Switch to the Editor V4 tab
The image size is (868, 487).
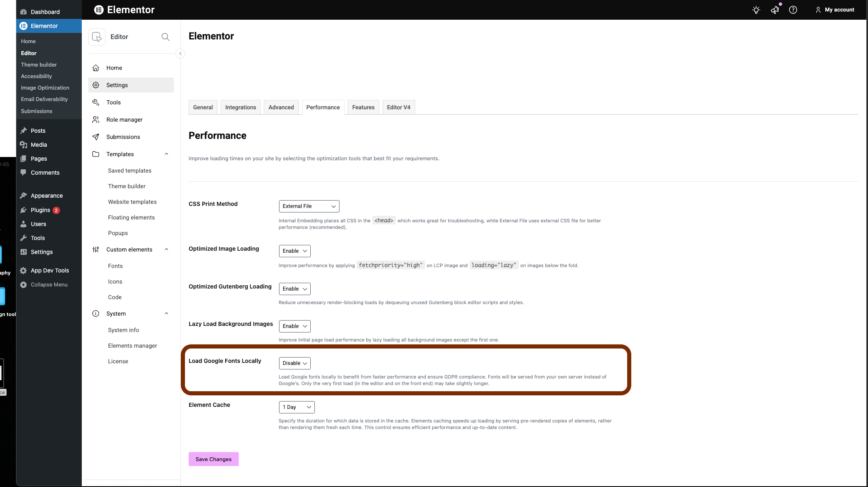[x=398, y=107]
